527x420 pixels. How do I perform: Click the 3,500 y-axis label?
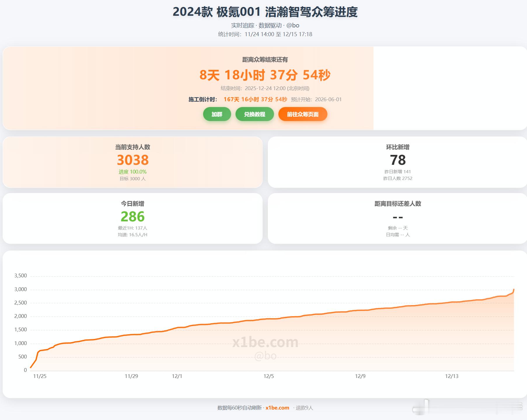click(20, 276)
